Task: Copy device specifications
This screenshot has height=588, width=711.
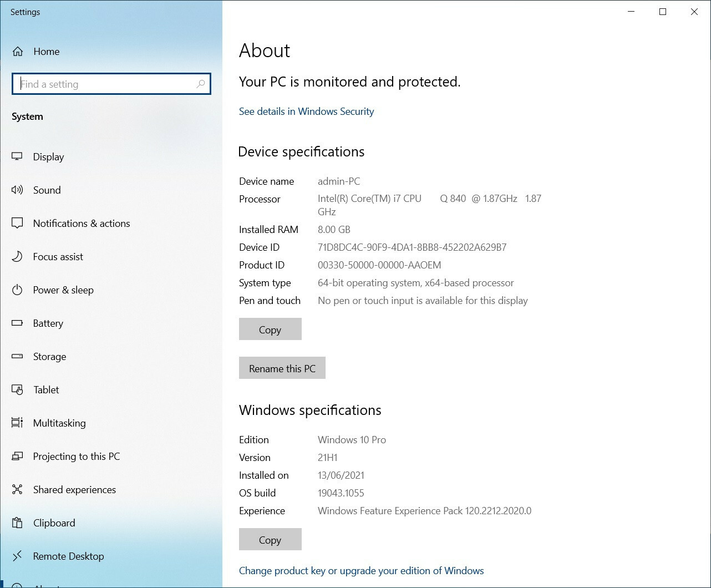Action: point(270,330)
